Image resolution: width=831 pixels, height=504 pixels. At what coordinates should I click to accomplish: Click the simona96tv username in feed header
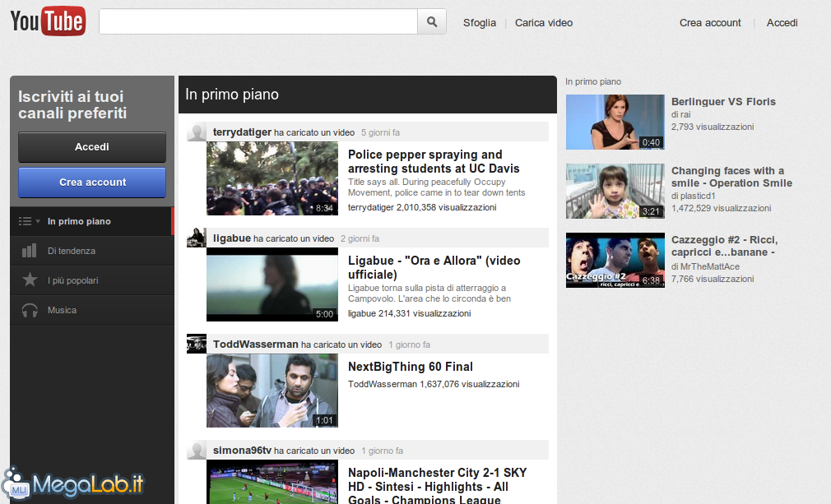tap(242, 450)
